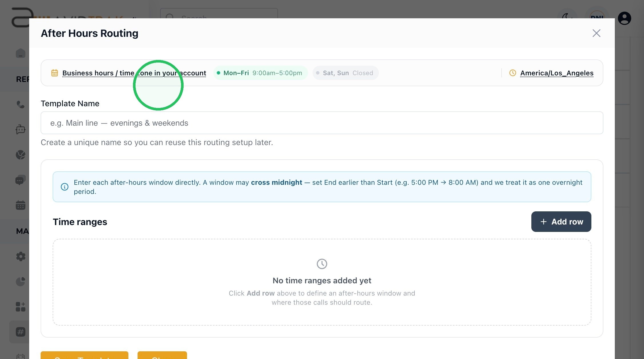The image size is (644, 359).
Task: Open the robot bot icon in the sidebar
Action: tap(21, 129)
